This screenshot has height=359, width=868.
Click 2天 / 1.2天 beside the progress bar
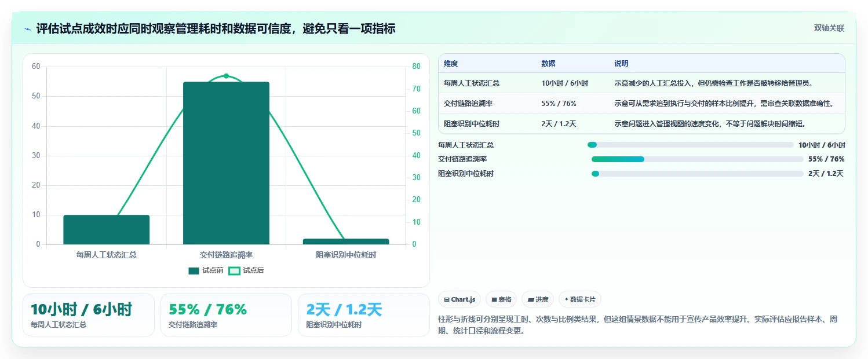point(826,174)
